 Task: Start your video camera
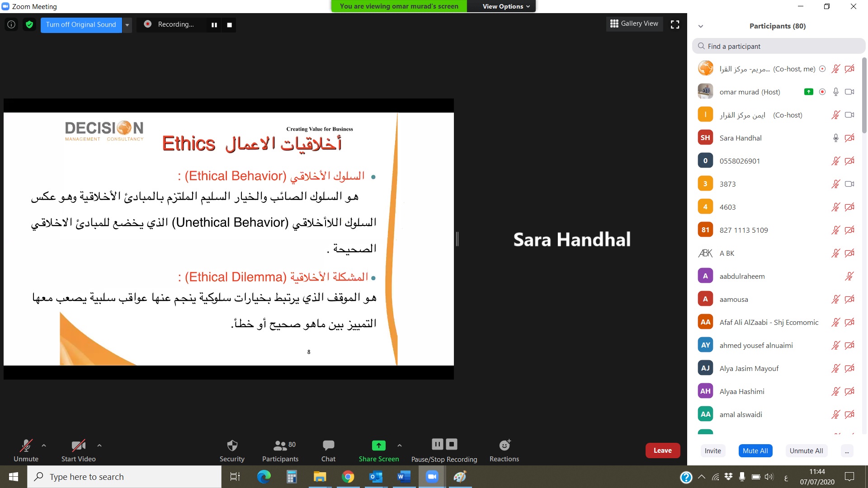78,450
